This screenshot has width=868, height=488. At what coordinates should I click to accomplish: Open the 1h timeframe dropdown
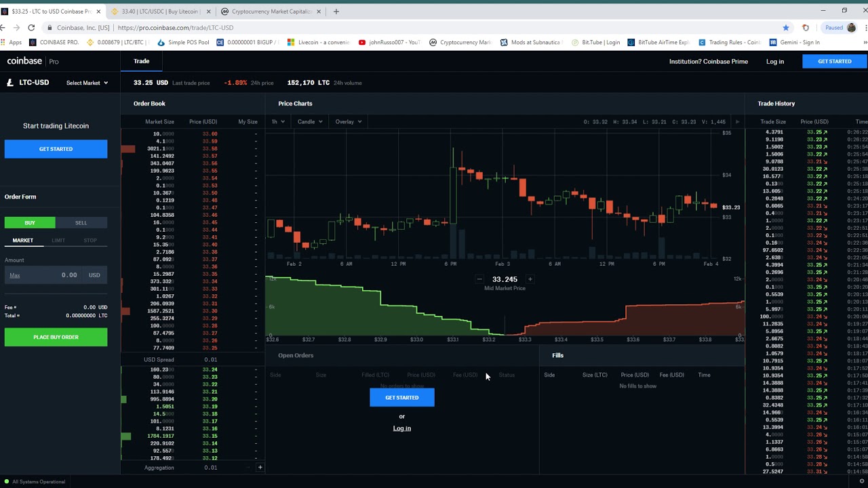click(x=278, y=122)
